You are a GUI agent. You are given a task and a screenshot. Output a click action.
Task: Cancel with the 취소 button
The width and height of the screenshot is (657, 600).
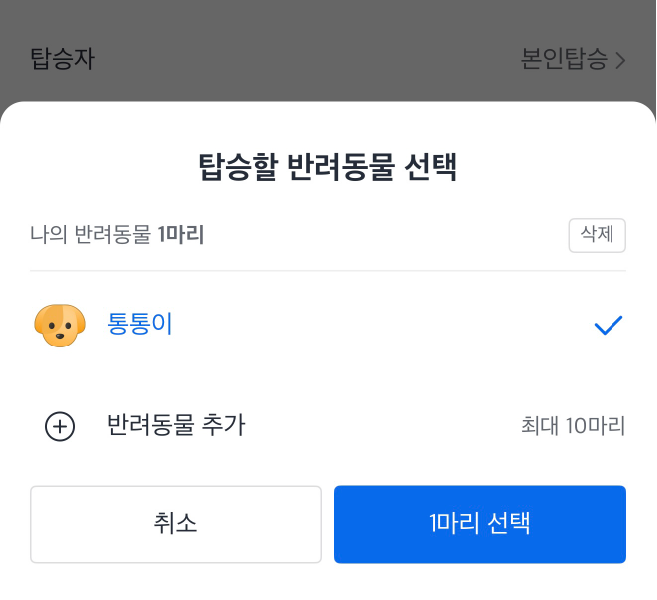pos(176,524)
